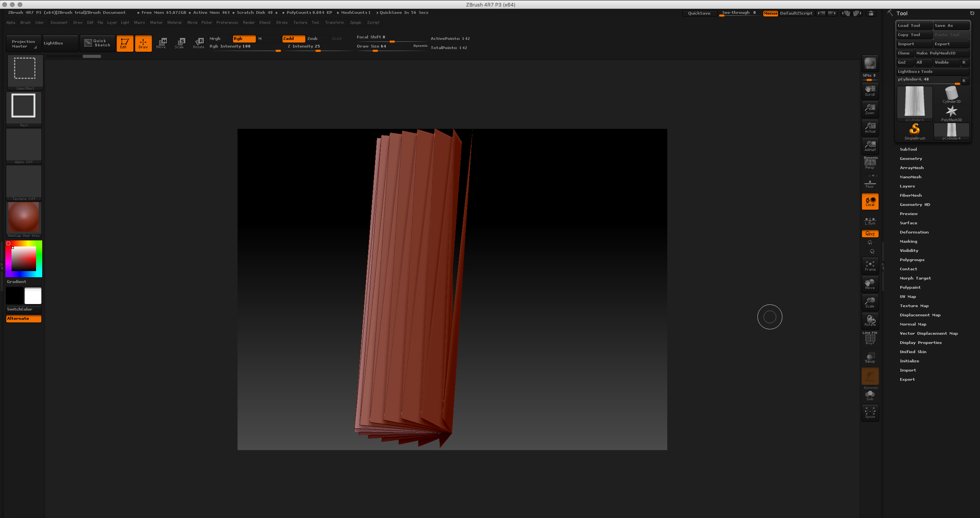
Task: Expand the Deformation section
Action: [914, 232]
